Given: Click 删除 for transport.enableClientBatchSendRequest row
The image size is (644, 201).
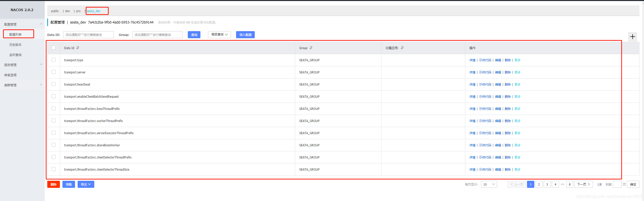Looking at the screenshot, I should pyautogui.click(x=508, y=97).
